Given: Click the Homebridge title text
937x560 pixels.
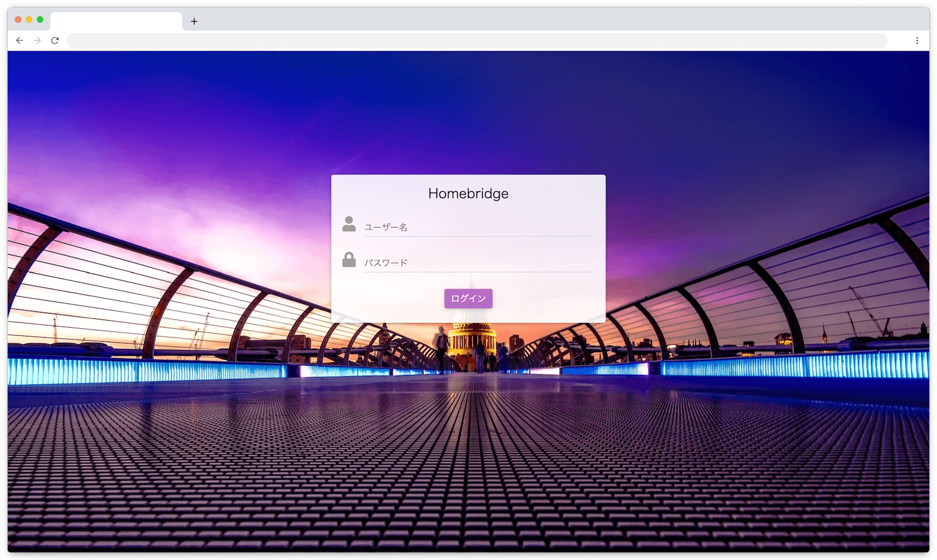Looking at the screenshot, I should pyautogui.click(x=468, y=194).
